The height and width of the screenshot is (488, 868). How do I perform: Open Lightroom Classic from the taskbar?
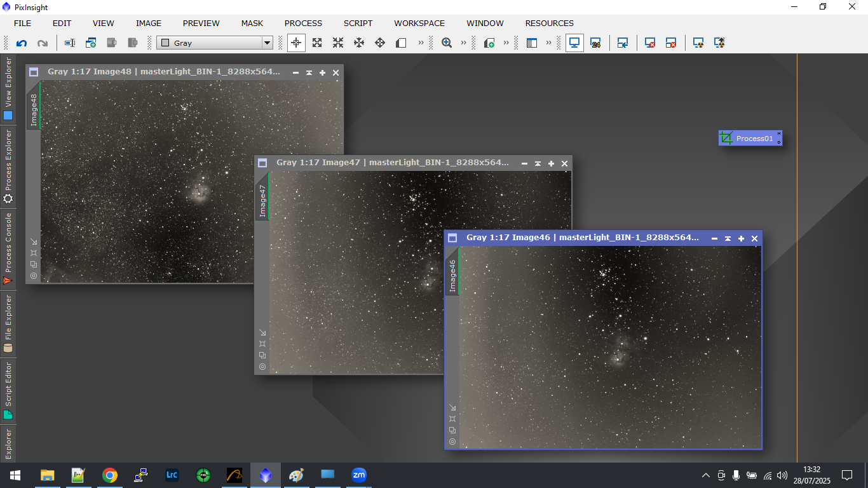[172, 475]
